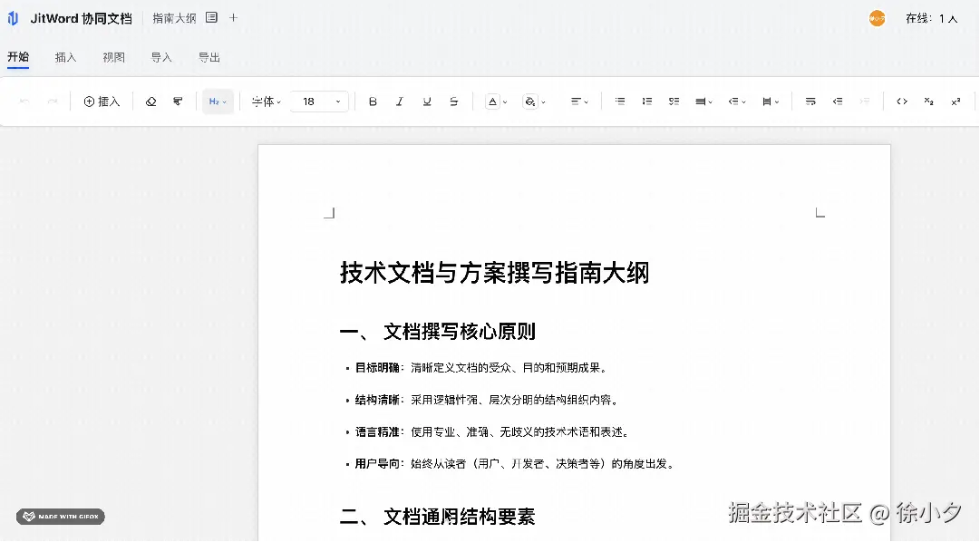
Task: Toggle strikethrough formatting
Action: tap(453, 102)
